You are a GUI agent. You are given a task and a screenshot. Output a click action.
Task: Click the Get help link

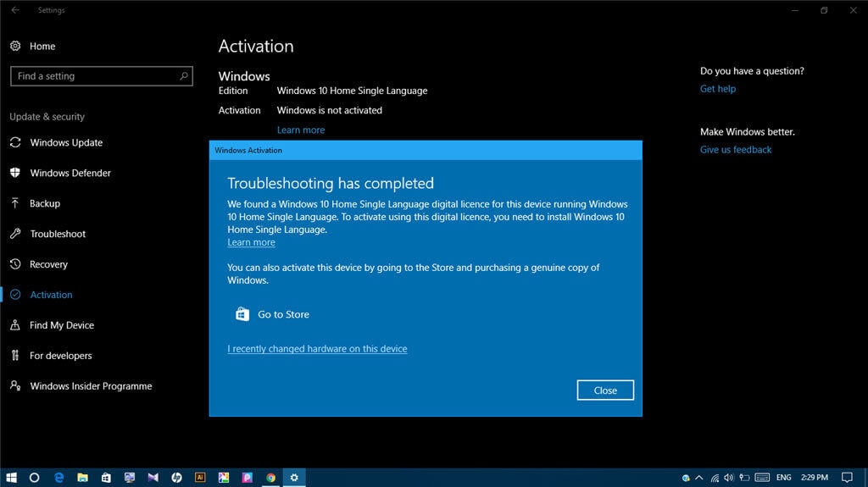[x=718, y=89]
